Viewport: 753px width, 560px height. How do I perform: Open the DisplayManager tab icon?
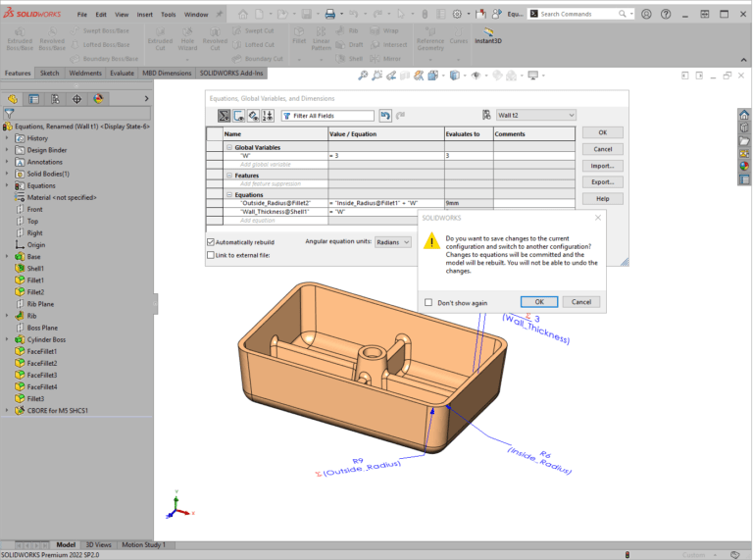[x=98, y=99]
